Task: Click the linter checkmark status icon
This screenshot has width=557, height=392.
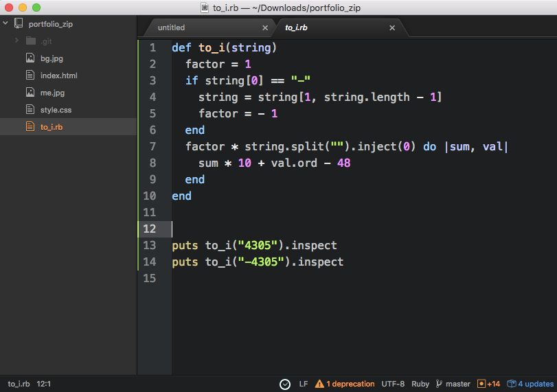Action: [285, 384]
